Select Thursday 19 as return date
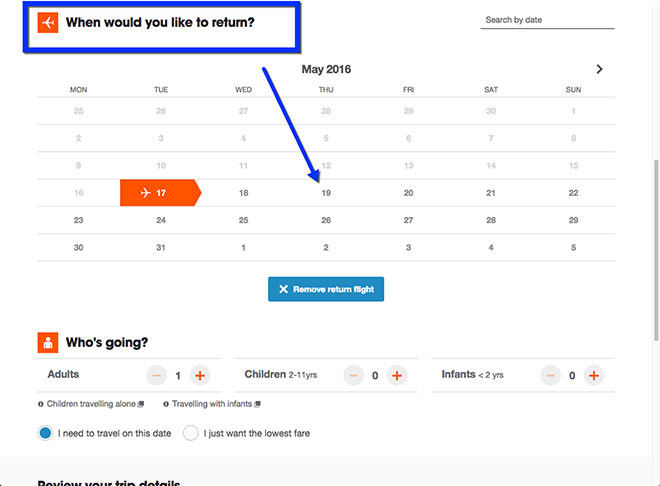This screenshot has width=660, height=486. (x=326, y=193)
